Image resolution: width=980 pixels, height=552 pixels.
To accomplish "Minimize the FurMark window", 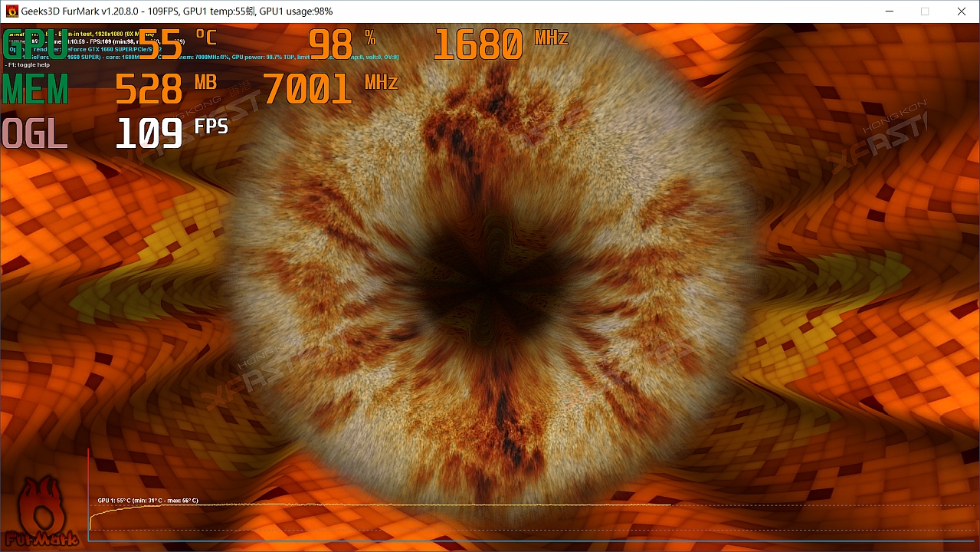I will click(x=889, y=11).
